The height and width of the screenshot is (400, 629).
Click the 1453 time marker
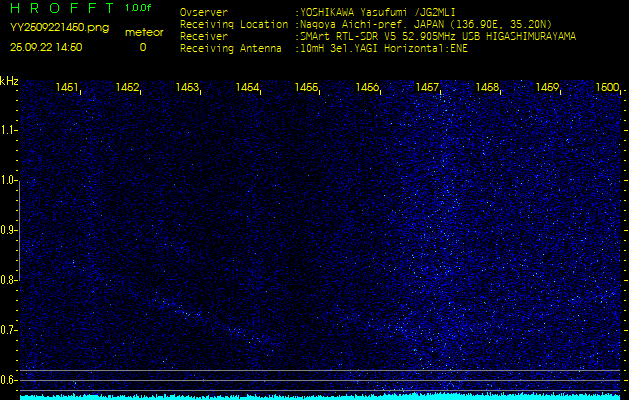(187, 87)
